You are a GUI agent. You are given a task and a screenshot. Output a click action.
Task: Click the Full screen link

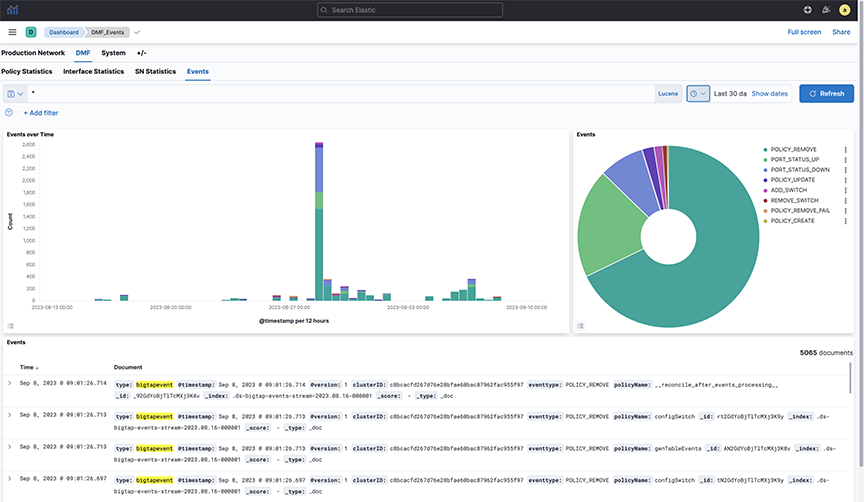pyautogui.click(x=804, y=32)
